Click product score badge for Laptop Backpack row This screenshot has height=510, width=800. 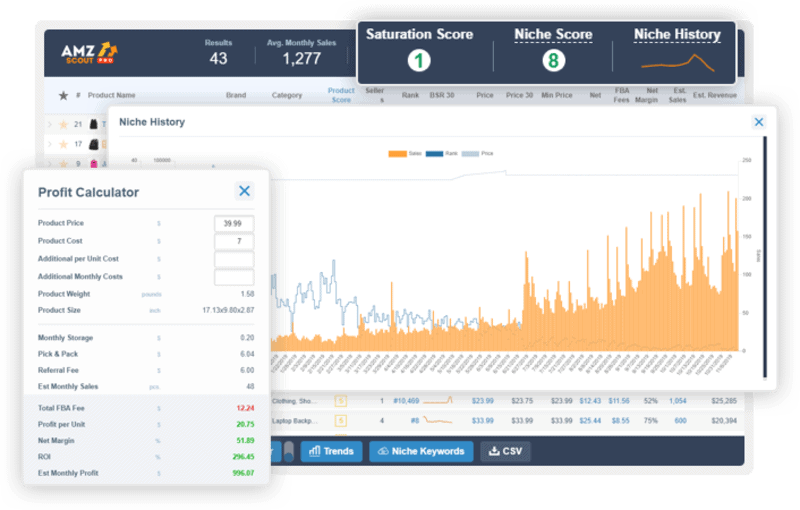click(340, 420)
